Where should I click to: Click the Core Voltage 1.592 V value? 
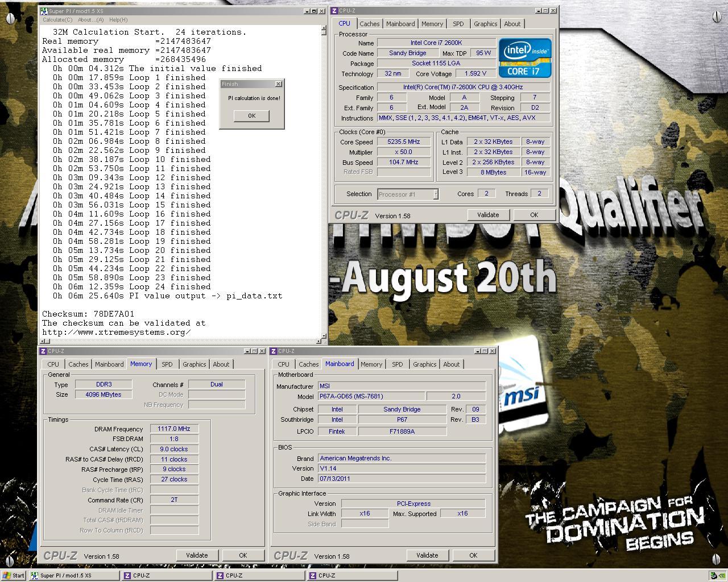click(476, 73)
